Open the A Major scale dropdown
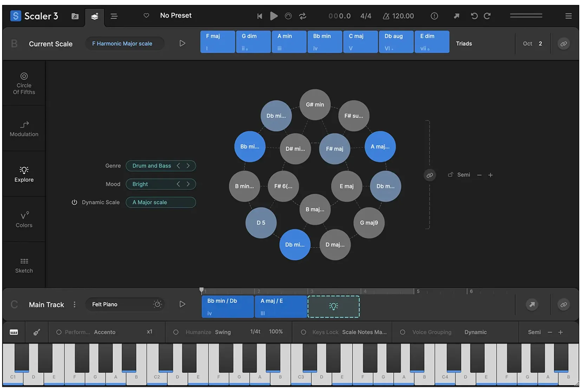 [x=161, y=202]
